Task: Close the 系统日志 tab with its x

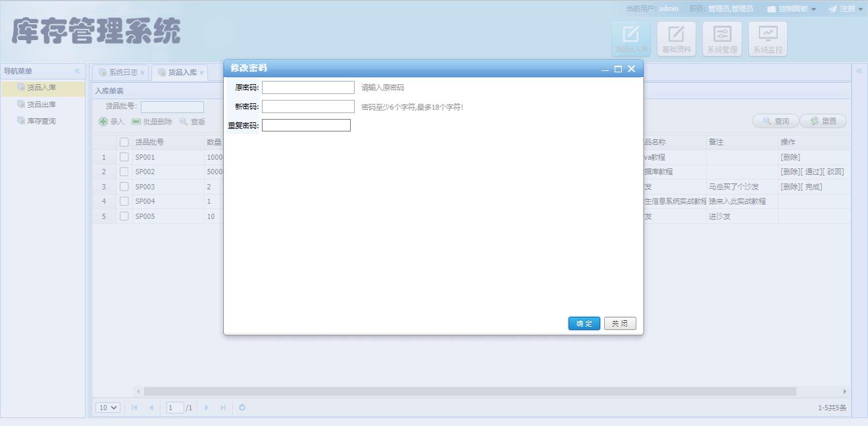Action: coord(142,73)
